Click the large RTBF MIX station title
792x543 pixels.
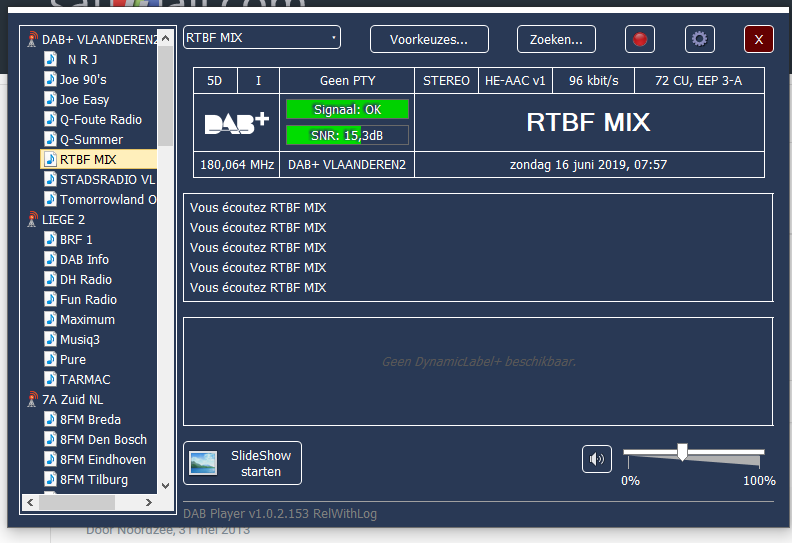click(588, 122)
